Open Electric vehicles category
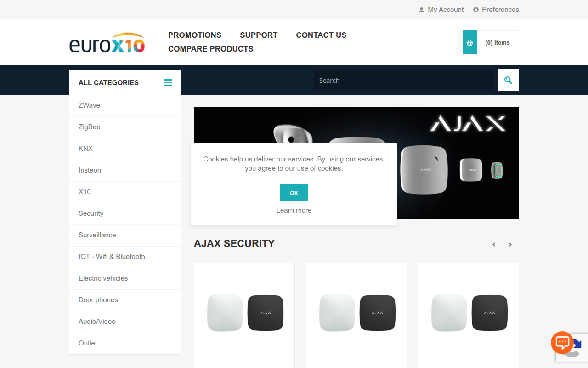Image resolution: width=588 pixels, height=368 pixels. 125,278
